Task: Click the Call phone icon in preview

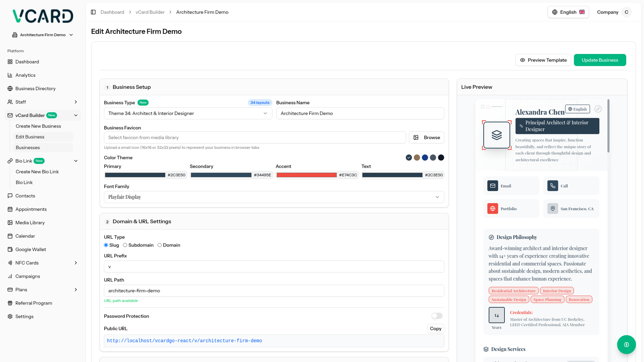Action: (x=553, y=186)
